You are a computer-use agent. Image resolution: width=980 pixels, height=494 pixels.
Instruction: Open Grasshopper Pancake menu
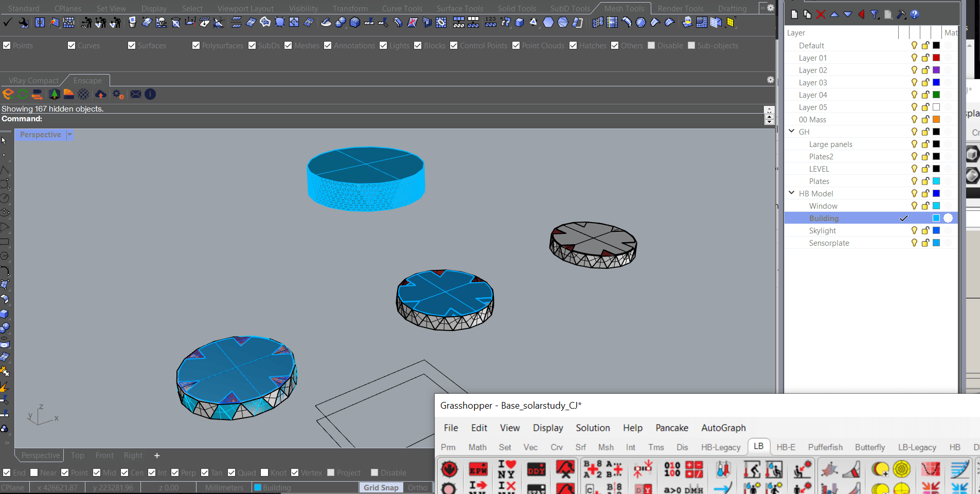click(672, 428)
